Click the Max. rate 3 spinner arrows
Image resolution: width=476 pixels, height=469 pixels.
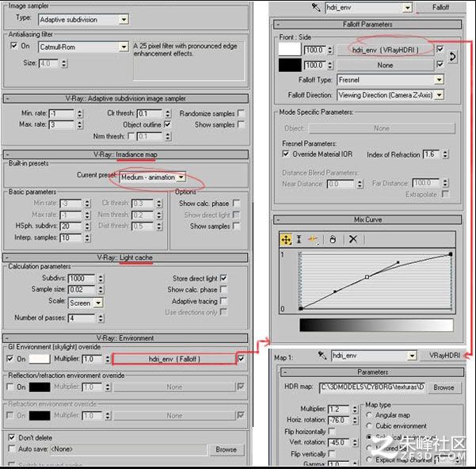pos(79,124)
